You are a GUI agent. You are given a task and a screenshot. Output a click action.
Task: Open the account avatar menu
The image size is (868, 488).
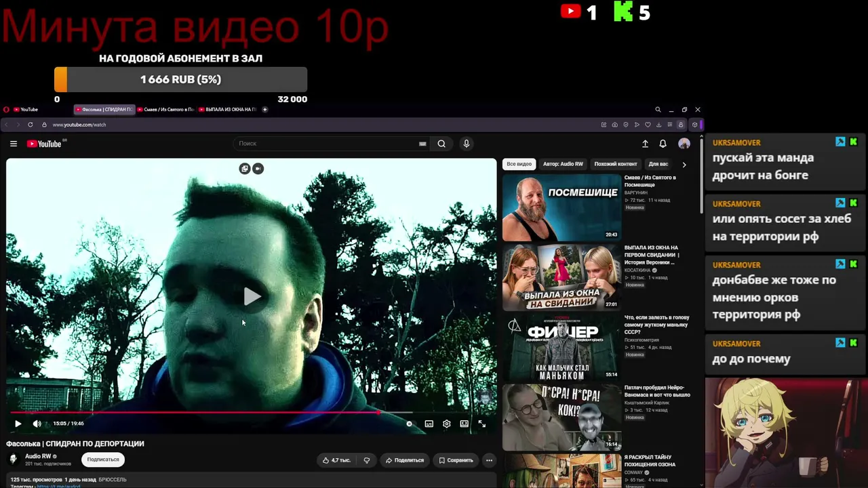coord(684,144)
